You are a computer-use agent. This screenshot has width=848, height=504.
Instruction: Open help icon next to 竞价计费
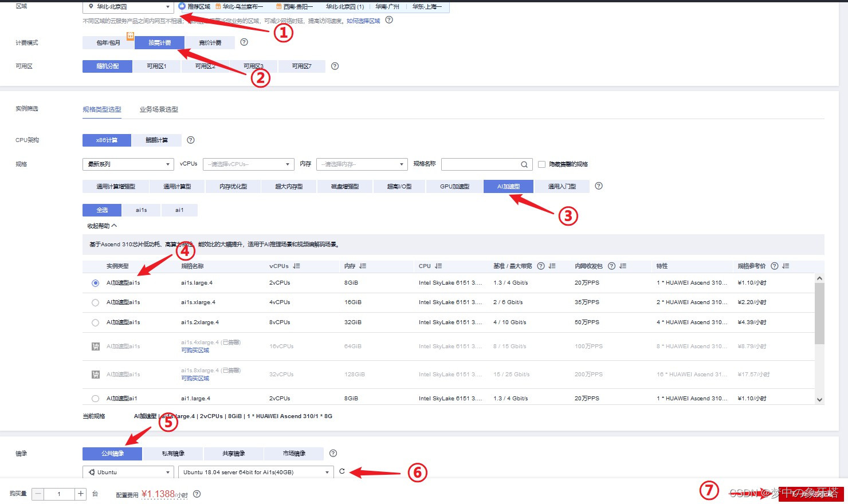pyautogui.click(x=244, y=42)
